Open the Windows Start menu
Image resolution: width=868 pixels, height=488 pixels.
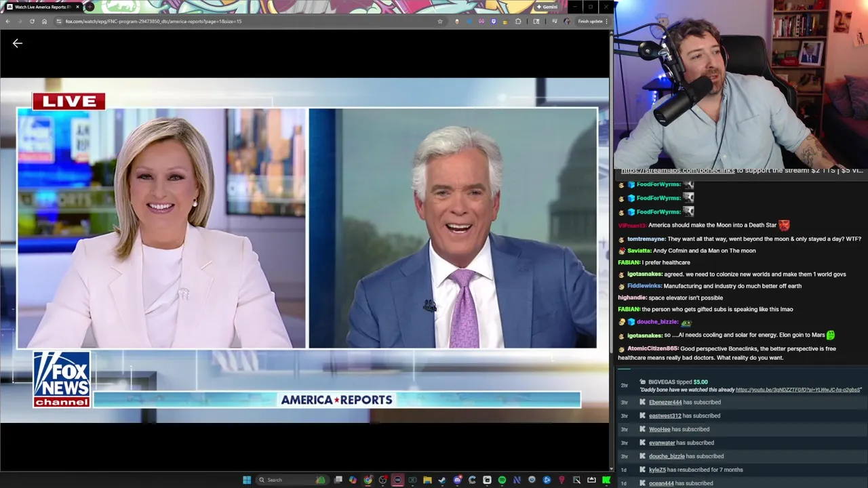(x=247, y=480)
